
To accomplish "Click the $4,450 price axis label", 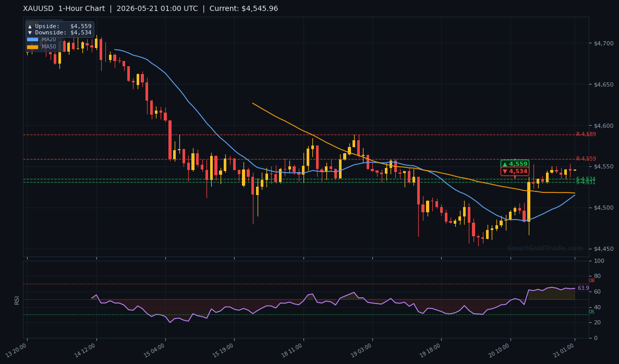I will 603,249.
